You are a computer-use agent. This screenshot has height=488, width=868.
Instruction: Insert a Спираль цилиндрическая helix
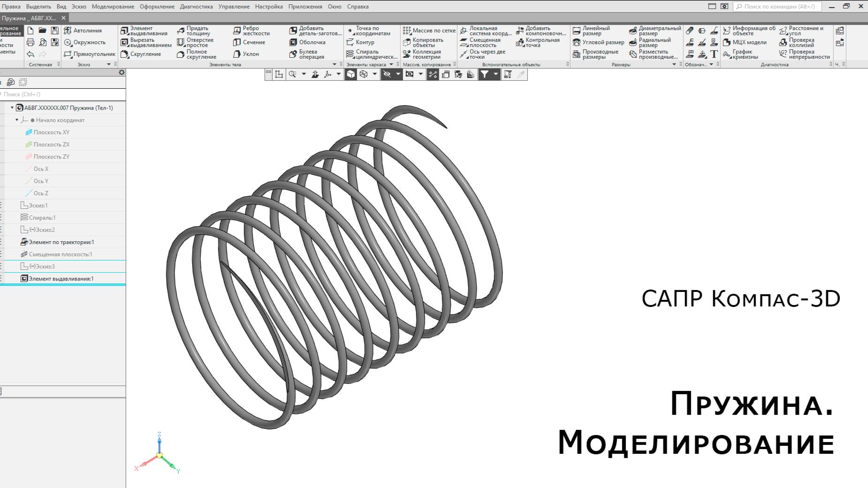[x=372, y=54]
